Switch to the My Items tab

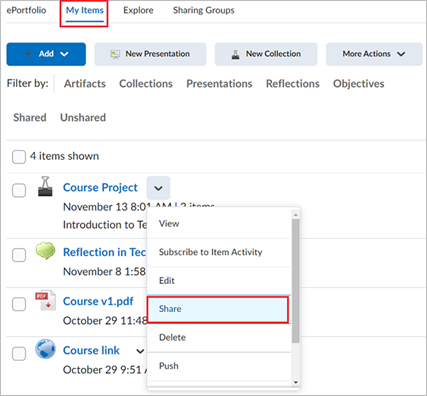pos(85,10)
